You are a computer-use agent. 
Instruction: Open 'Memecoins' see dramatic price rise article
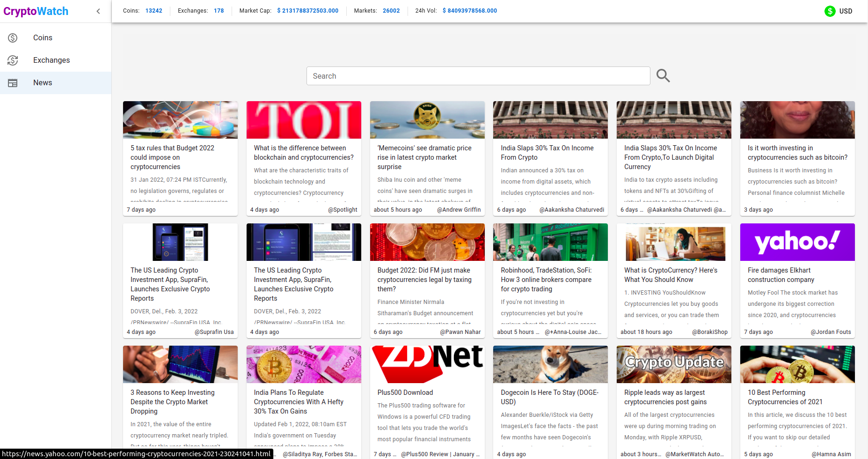point(424,157)
